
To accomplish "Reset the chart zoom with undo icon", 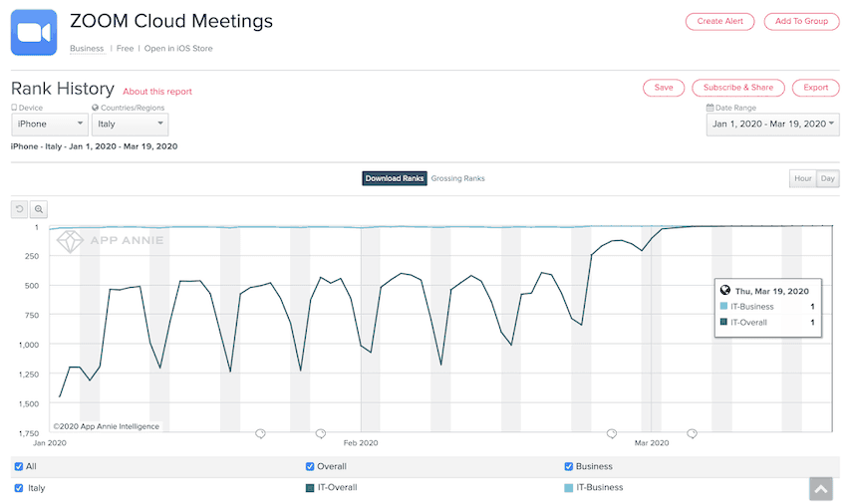I will tap(19, 209).
